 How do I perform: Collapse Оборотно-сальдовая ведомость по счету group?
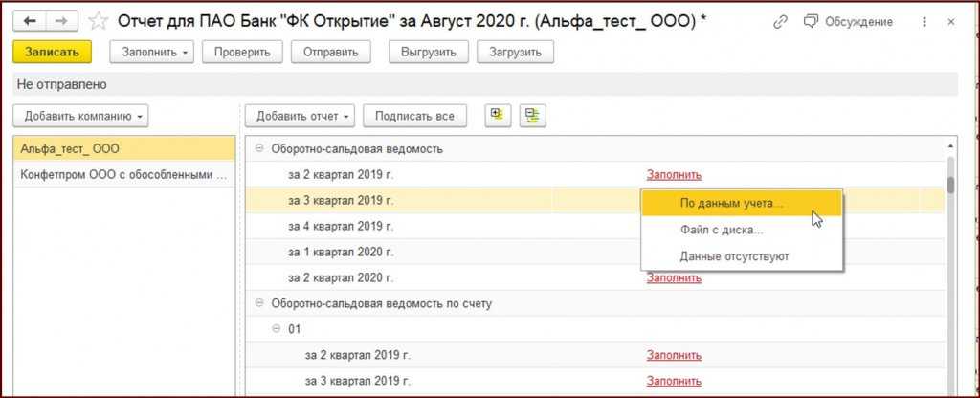(259, 303)
